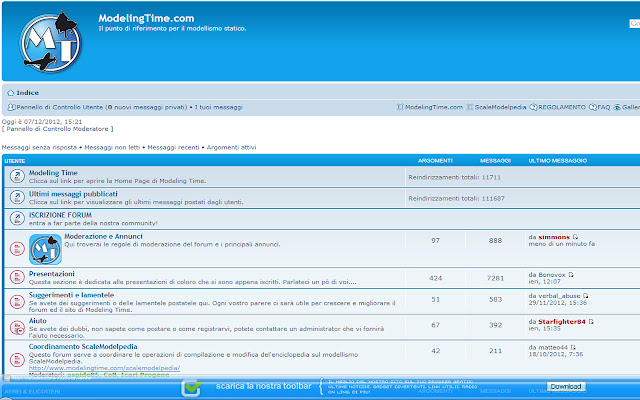Click the redirect icon of ISCRIZIONE FORUM row
Viewport: 640px width, 400px height.
[x=17, y=218]
